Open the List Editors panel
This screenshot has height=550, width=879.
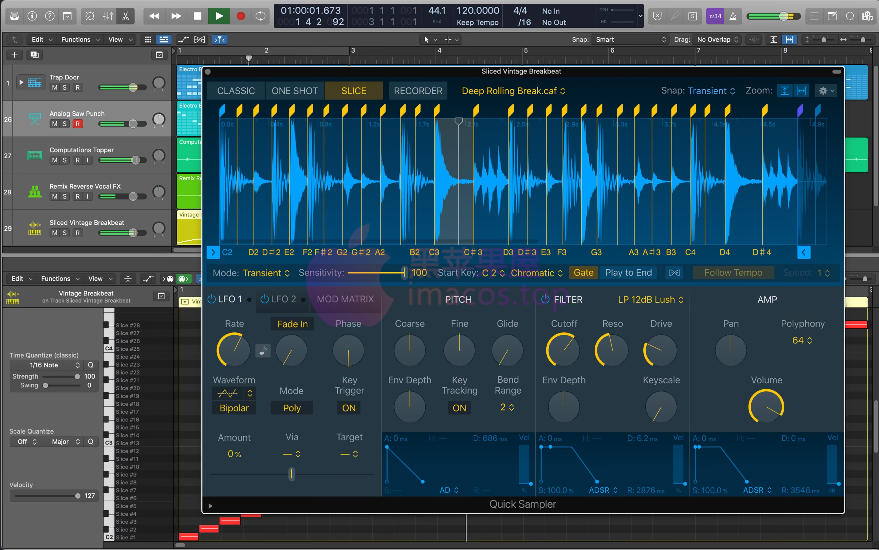pos(815,16)
